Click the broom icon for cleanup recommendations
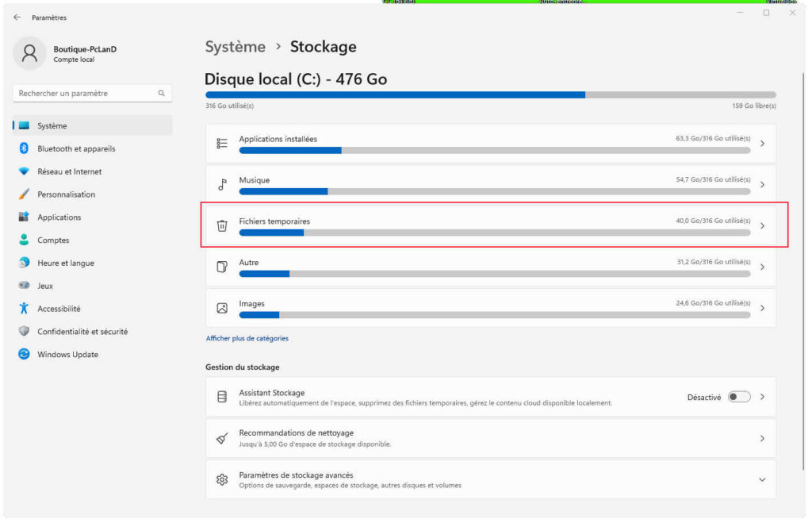The width and height of the screenshot is (812, 523). coord(222,438)
